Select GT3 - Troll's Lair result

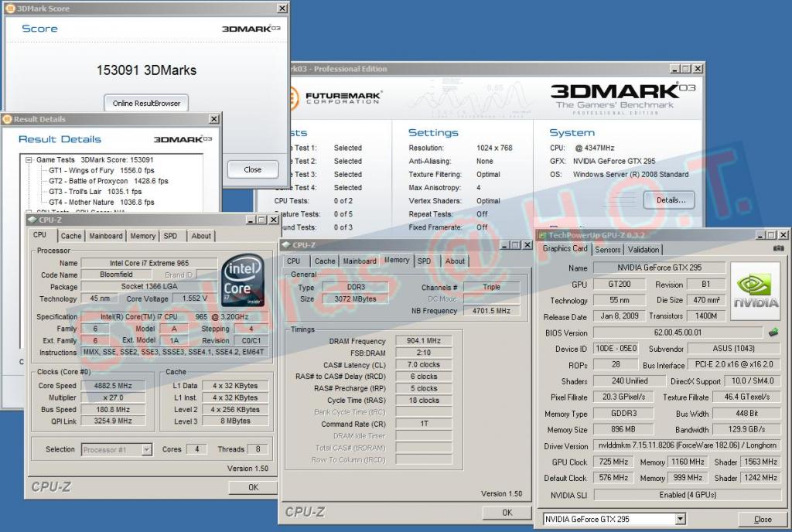point(95,192)
